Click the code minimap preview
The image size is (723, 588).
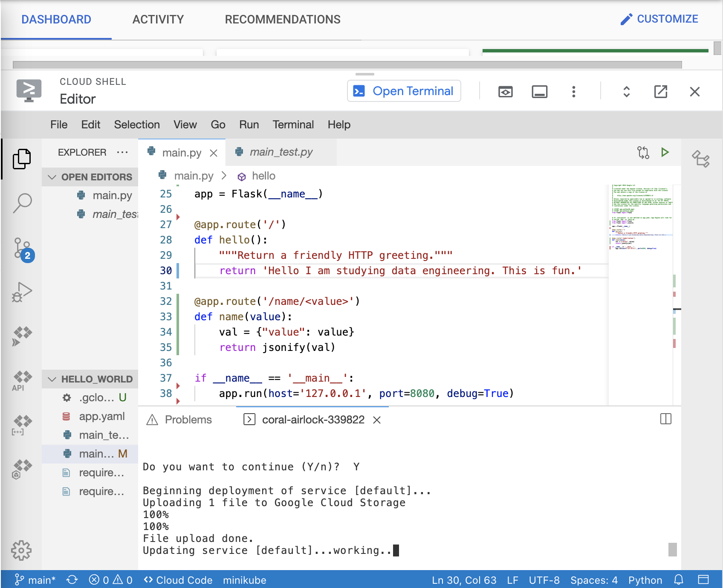tap(641, 217)
